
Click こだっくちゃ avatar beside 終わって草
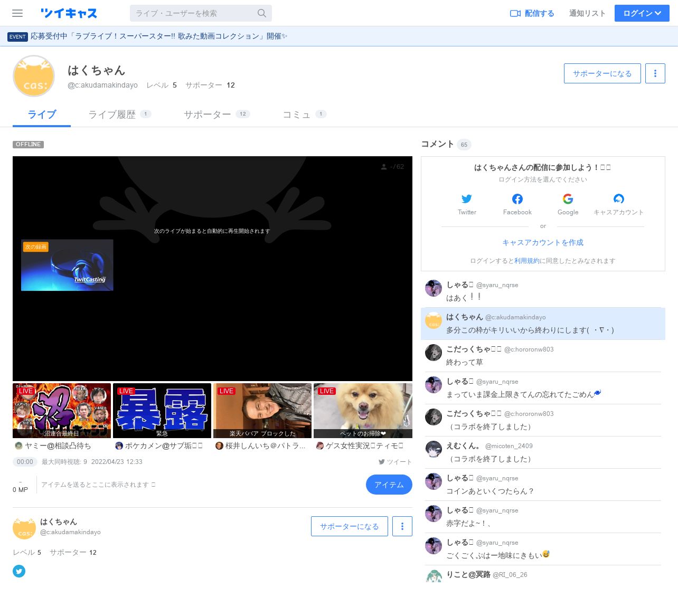pos(434,353)
